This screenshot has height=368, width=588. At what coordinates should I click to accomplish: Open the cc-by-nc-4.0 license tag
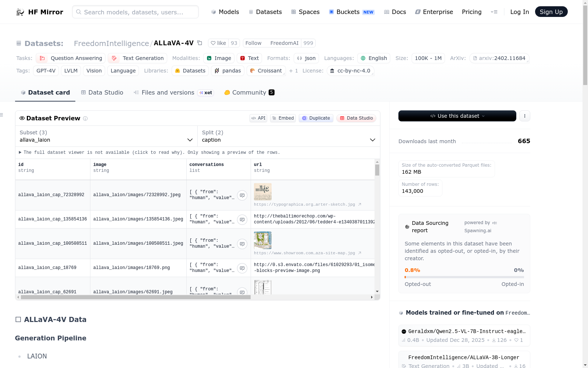350,71
